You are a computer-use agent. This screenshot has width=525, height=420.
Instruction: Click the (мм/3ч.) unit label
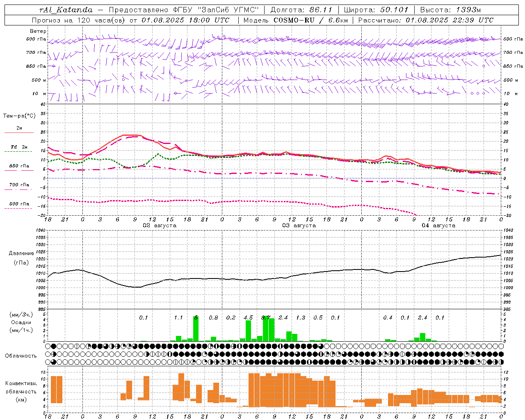(21, 315)
